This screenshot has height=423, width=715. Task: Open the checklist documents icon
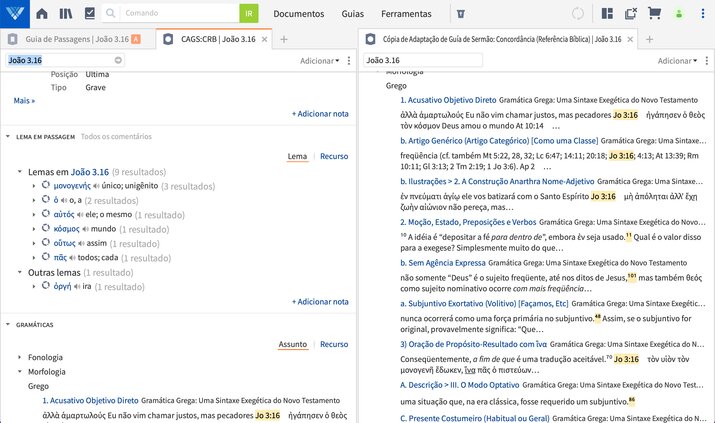90,13
